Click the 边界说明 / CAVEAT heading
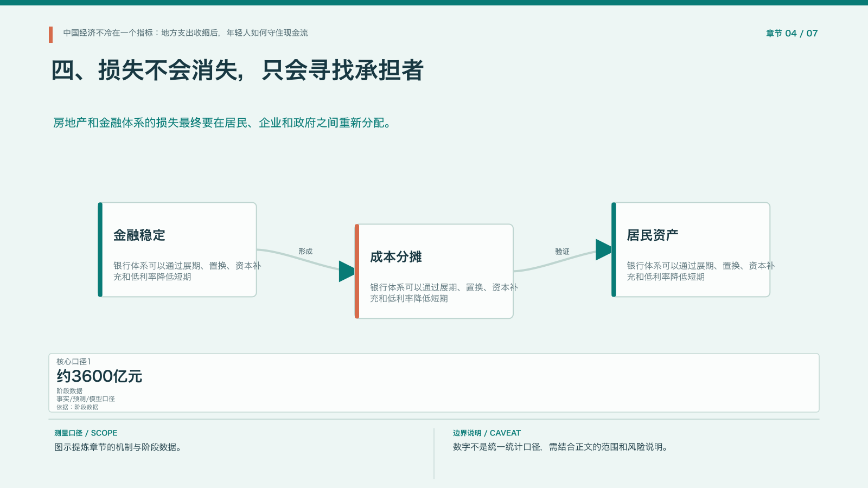The image size is (868, 488). [x=487, y=433]
